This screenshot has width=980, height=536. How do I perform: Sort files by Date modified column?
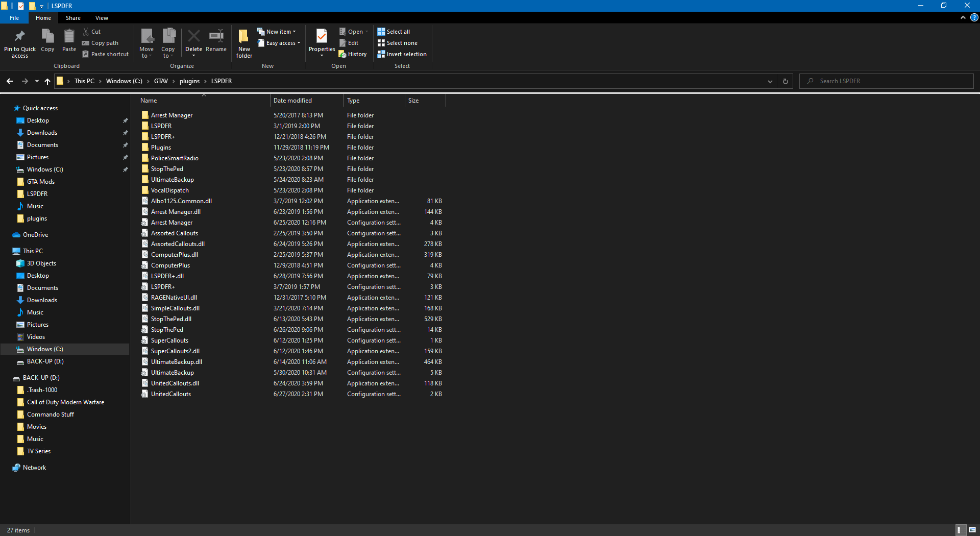tap(307, 101)
